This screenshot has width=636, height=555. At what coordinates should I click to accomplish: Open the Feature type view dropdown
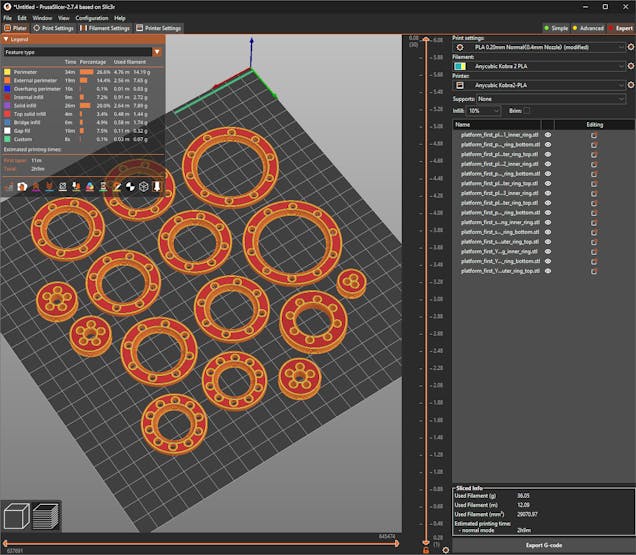(x=82, y=51)
